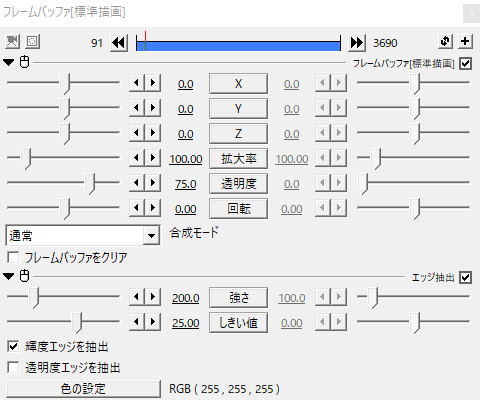Collapse the フレームバッファ section triangle
This screenshot has height=400, width=480.
(x=9, y=62)
